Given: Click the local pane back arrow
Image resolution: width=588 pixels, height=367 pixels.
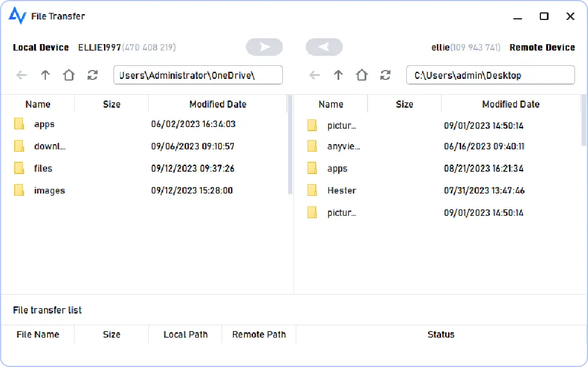Looking at the screenshot, I should (22, 75).
